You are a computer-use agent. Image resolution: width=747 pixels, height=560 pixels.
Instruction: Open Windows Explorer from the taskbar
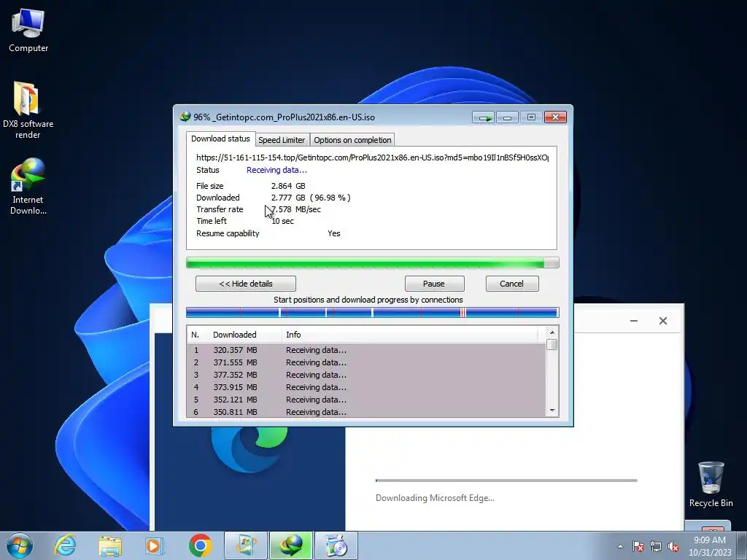pos(110,545)
